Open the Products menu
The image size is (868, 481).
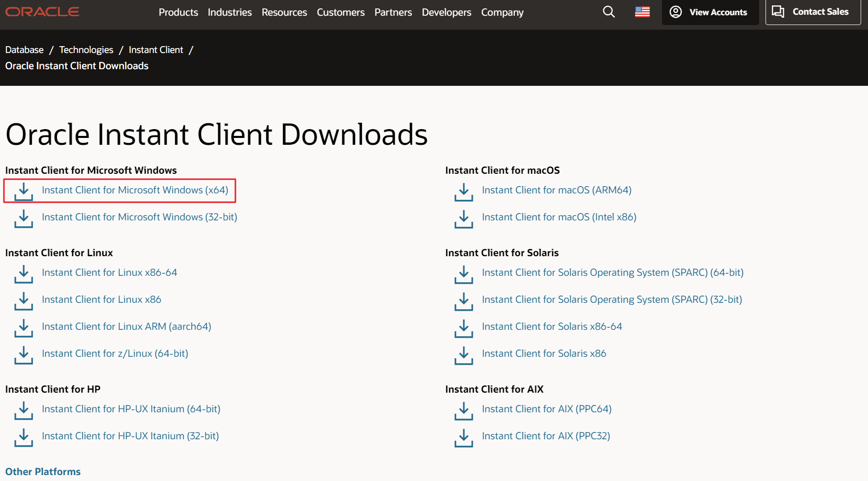[x=179, y=12]
